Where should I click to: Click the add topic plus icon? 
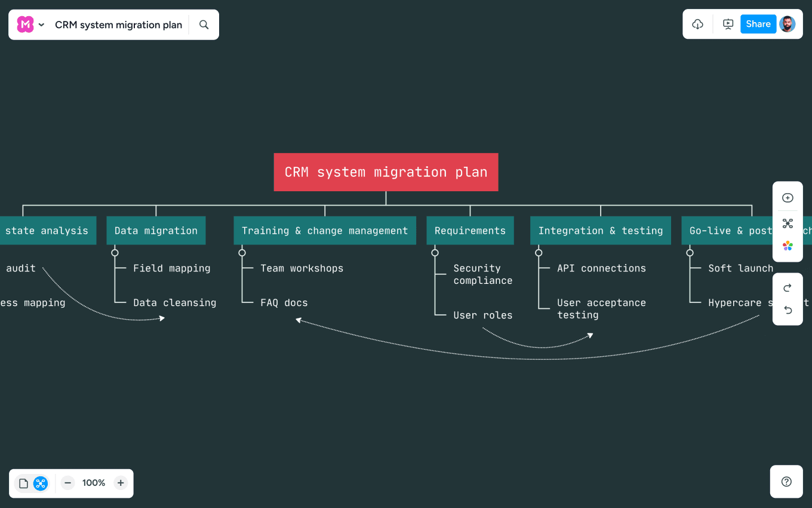[x=788, y=198]
